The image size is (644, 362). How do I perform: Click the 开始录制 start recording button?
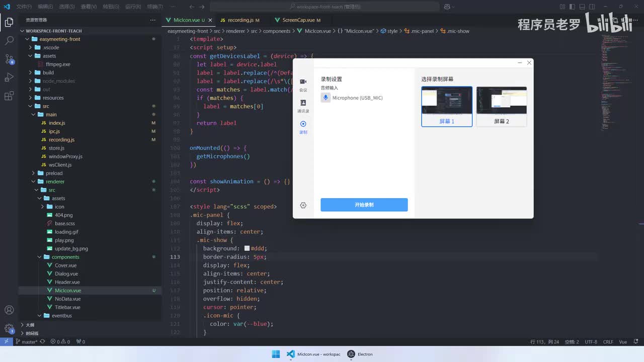pos(364,205)
